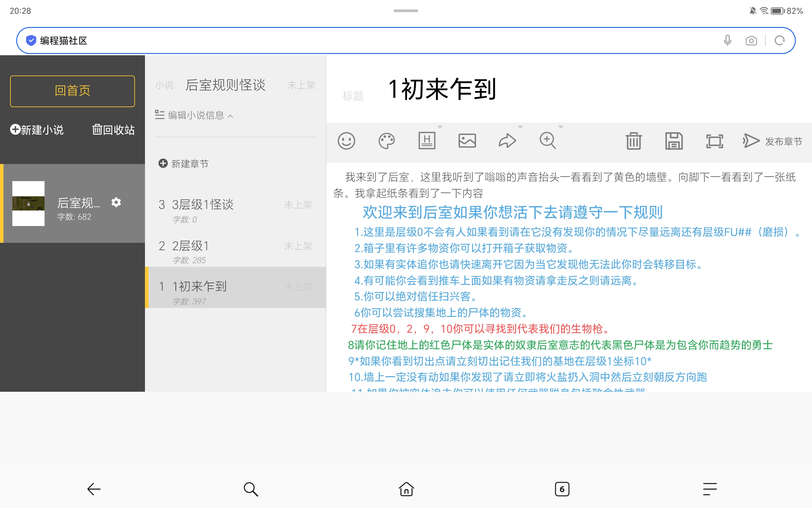Reload the page with refresh icon
Screen dimensions: 812x508
(779, 40)
